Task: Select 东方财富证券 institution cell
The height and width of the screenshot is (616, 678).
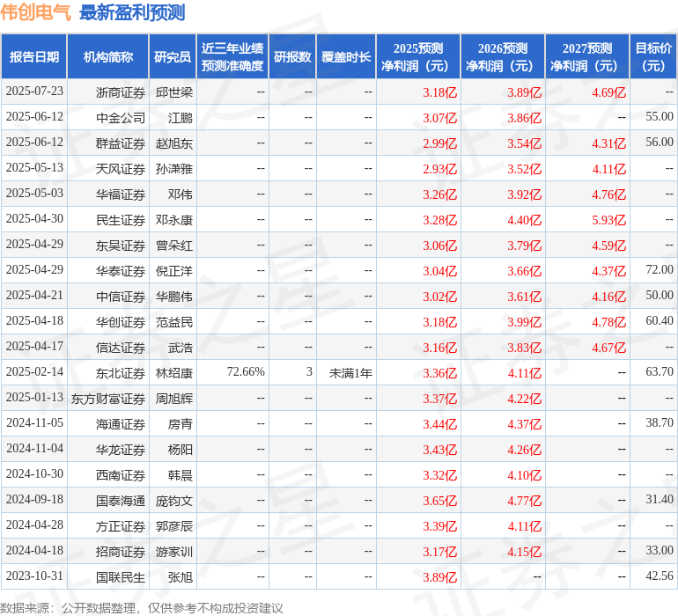Action: [x=108, y=399]
